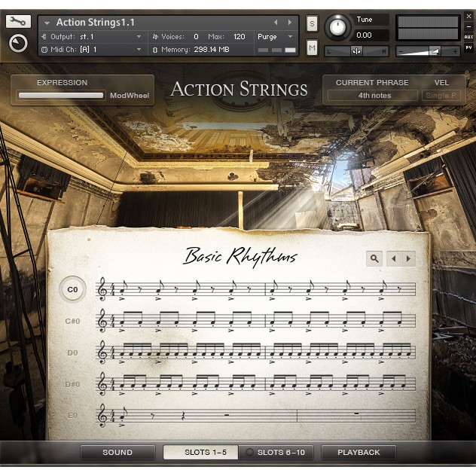Open the current phrase 4th notes field
Screen dimensions: 476x476
point(373,96)
